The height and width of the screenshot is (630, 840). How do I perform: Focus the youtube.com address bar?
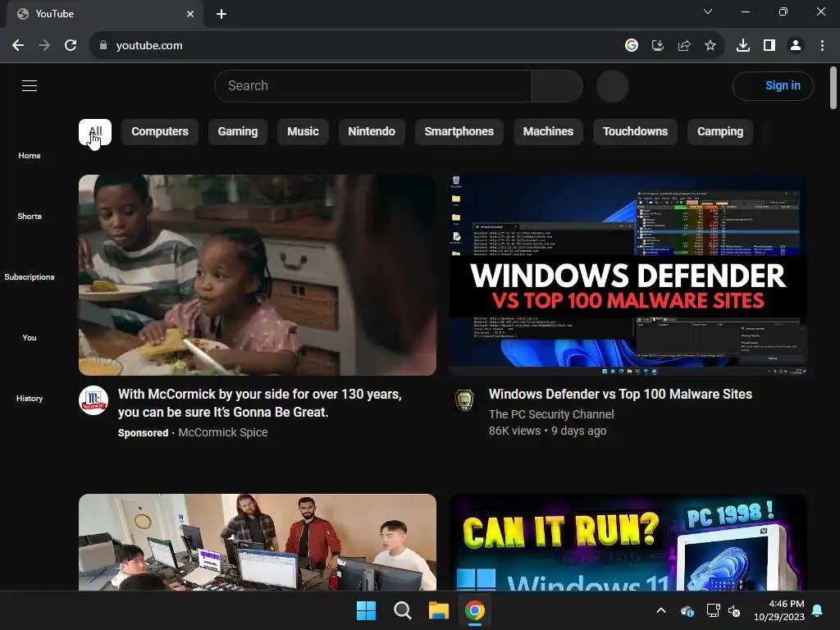point(354,46)
